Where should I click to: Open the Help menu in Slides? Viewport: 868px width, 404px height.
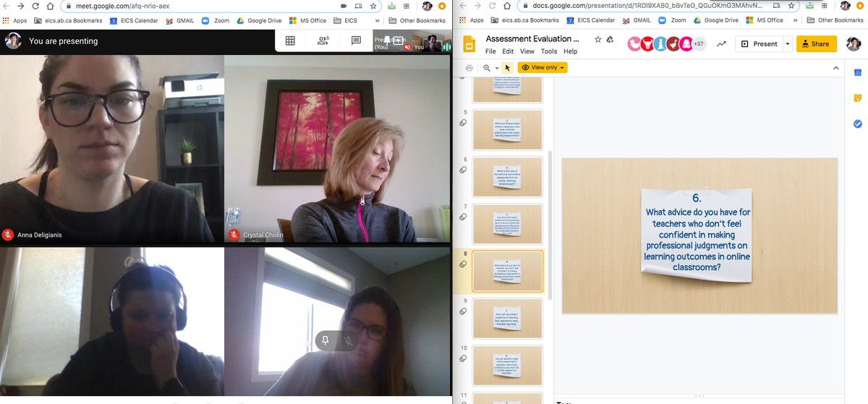[571, 51]
